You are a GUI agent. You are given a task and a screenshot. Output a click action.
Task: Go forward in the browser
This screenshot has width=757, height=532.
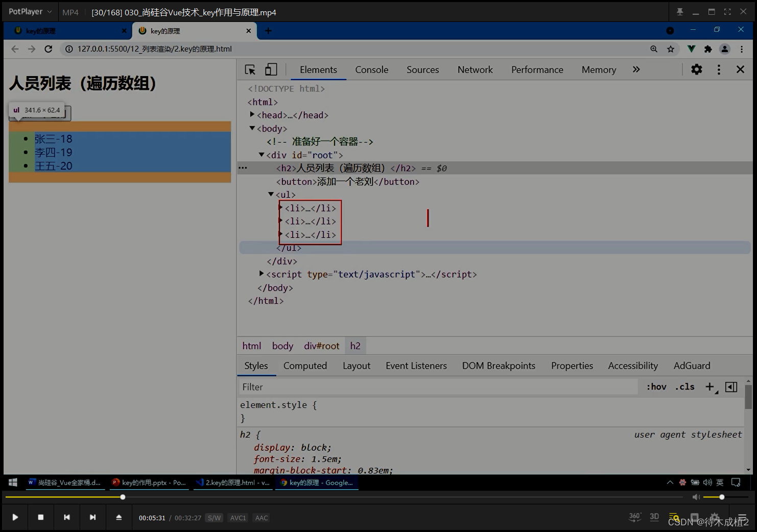tap(32, 49)
